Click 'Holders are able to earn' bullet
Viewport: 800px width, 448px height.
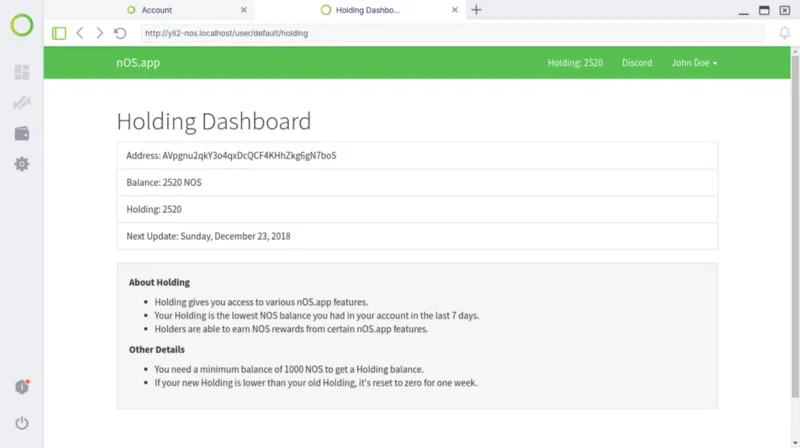click(x=291, y=329)
